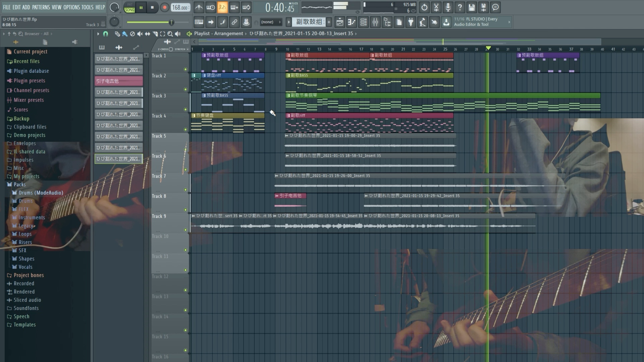The image size is (644, 362).
Task: Select the playlist Slice tool
Action: tap(155, 34)
